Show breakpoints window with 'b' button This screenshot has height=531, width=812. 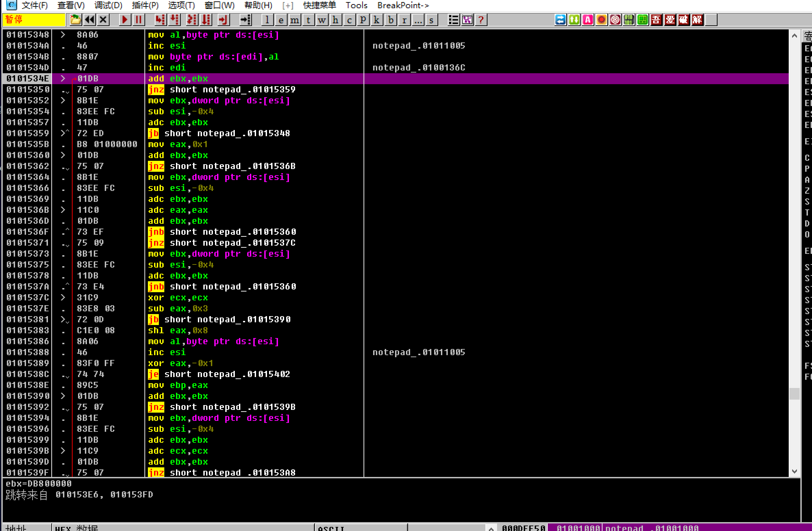[391, 20]
